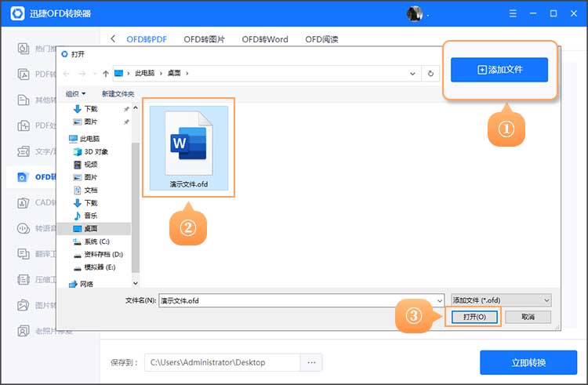Image resolution: width=588 pixels, height=385 pixels.
Task: Expand the address bar history dropdown
Action: pos(412,74)
